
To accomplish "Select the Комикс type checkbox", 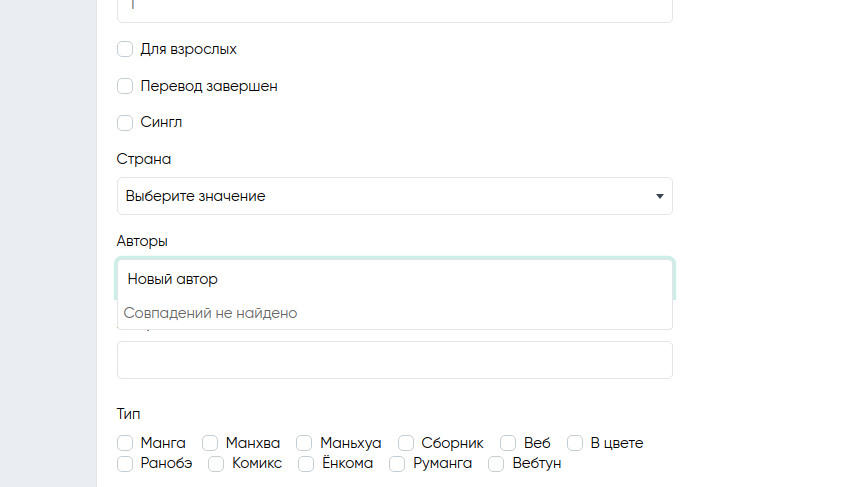I will 216,464.
